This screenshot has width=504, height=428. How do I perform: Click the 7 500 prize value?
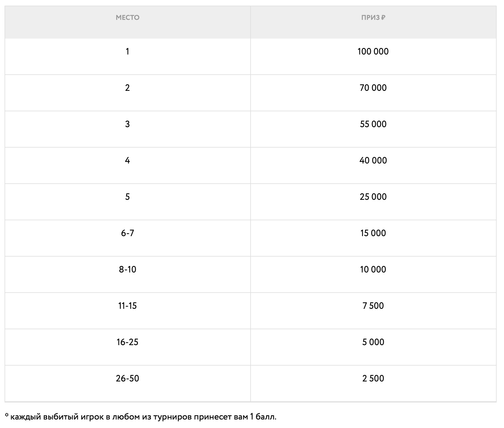(x=373, y=306)
